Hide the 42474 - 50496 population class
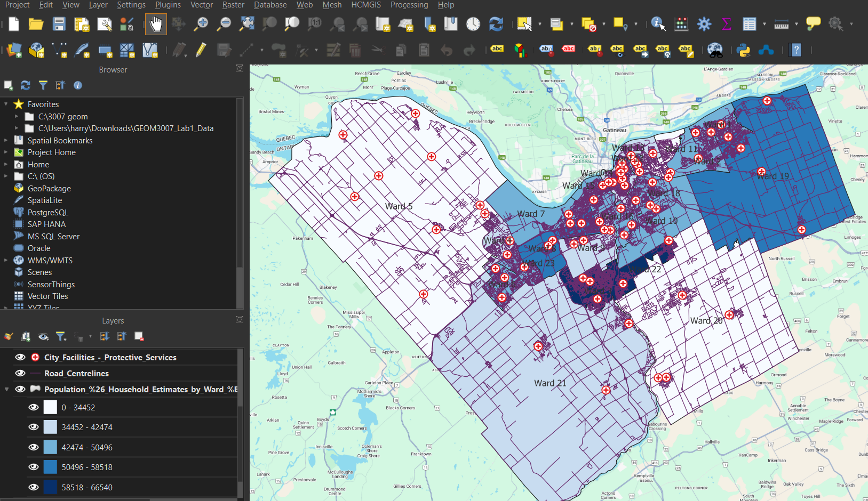Screen dimensions: 868x501 [x=34, y=447]
